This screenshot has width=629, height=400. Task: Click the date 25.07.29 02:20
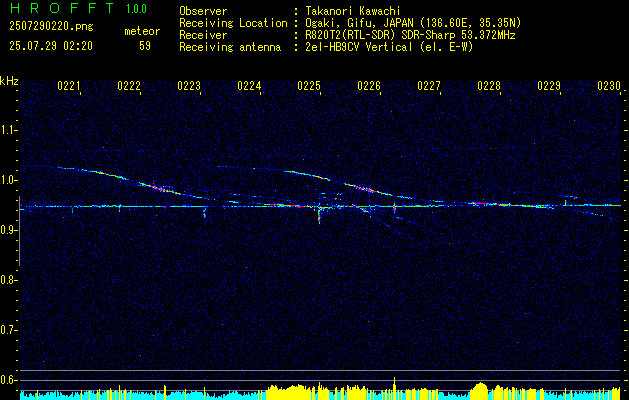tap(51, 46)
